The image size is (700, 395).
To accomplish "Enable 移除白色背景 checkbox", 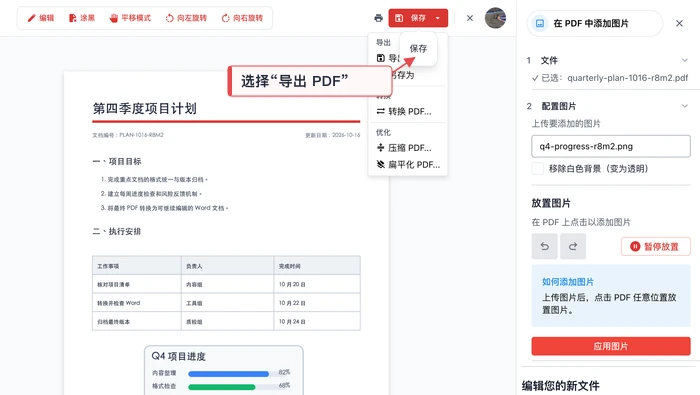I will point(538,169).
